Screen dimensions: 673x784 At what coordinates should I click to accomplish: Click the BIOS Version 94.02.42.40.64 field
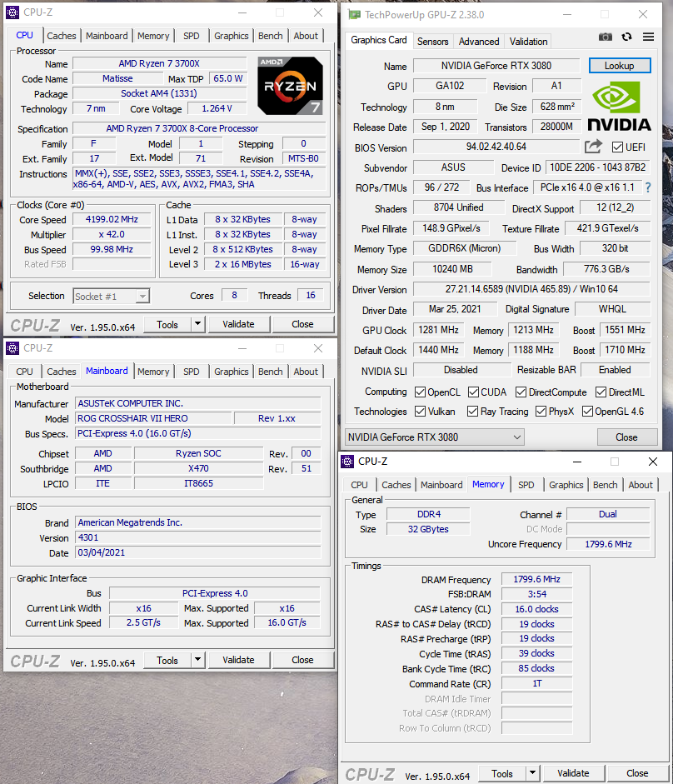[x=496, y=147]
